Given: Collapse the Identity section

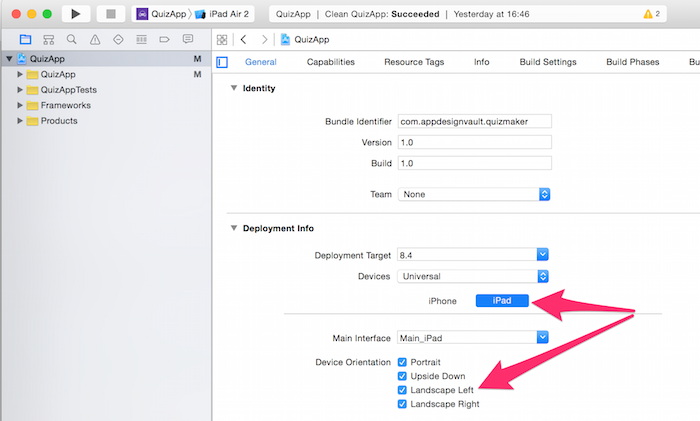Looking at the screenshot, I should pos(233,88).
